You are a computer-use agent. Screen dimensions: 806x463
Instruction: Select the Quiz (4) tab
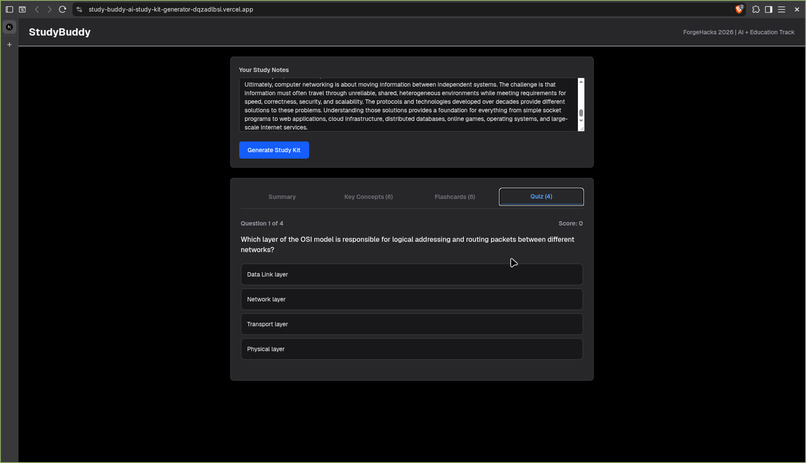click(x=541, y=197)
